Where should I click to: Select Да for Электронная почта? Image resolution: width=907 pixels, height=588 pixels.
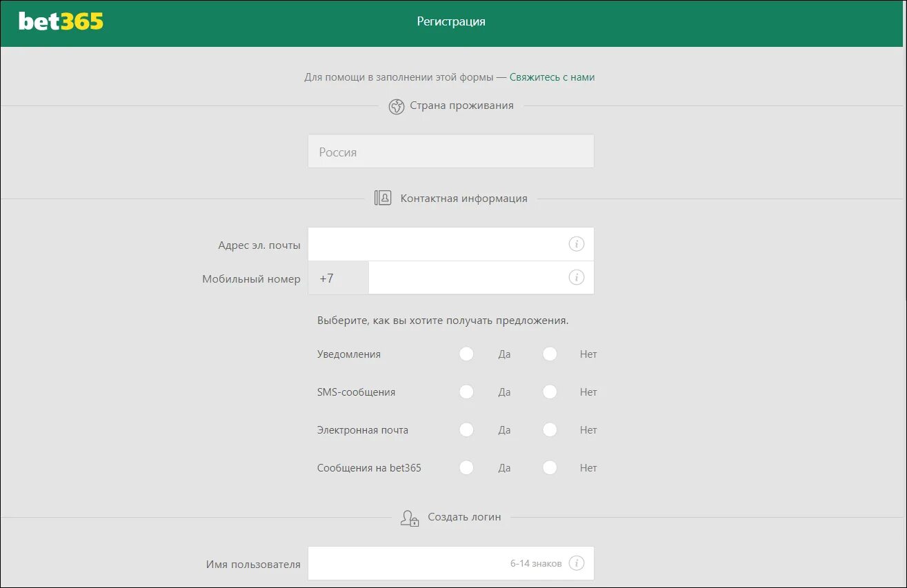pyautogui.click(x=467, y=430)
